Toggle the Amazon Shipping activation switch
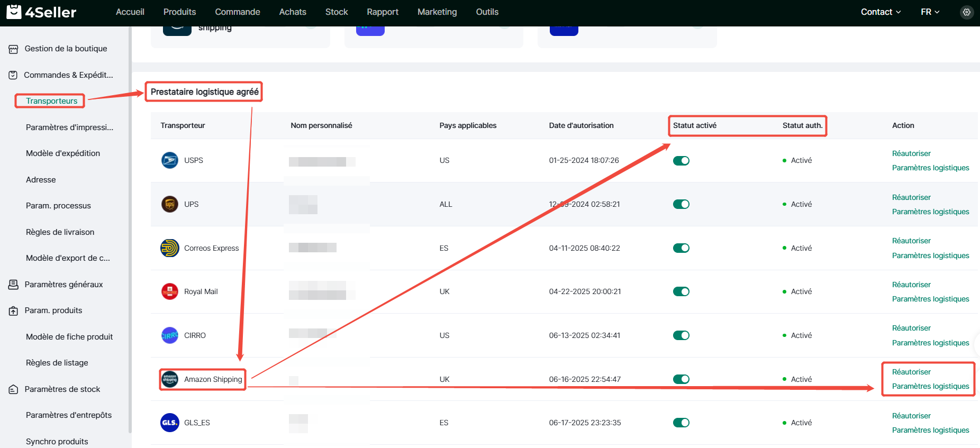 [681, 379]
